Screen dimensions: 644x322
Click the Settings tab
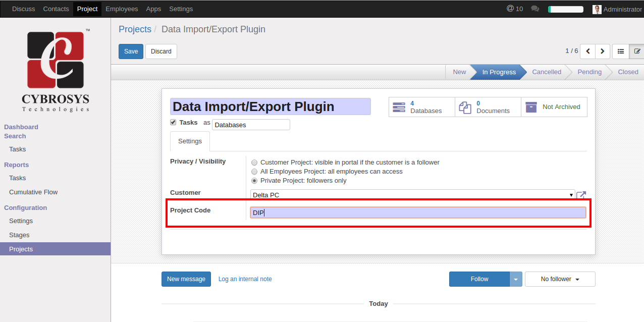[x=190, y=141]
